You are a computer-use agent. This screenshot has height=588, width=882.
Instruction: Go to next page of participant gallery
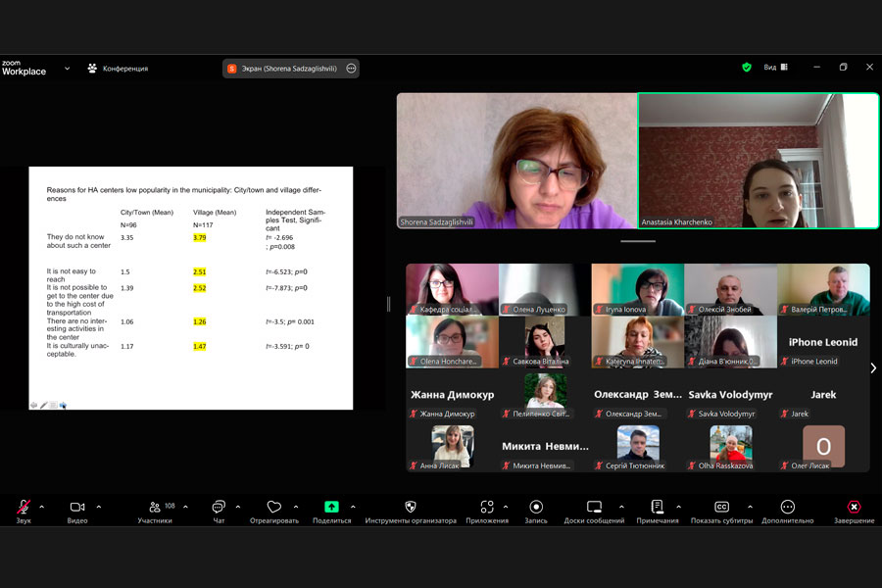[x=873, y=368]
